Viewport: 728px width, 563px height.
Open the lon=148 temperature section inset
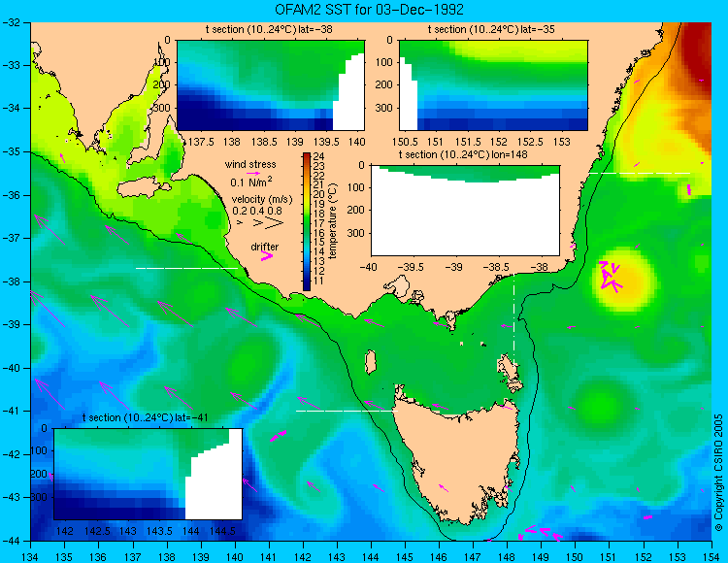click(x=466, y=211)
